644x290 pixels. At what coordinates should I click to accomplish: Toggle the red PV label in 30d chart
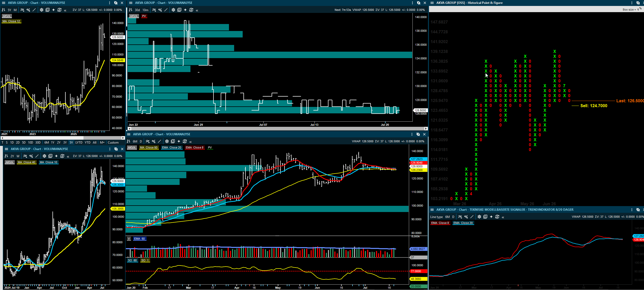click(x=144, y=16)
